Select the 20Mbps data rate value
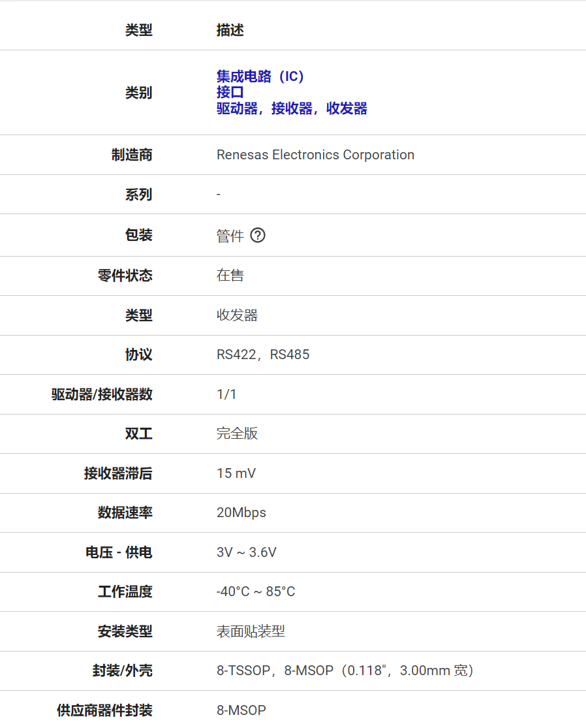This screenshot has width=586, height=728. (241, 513)
